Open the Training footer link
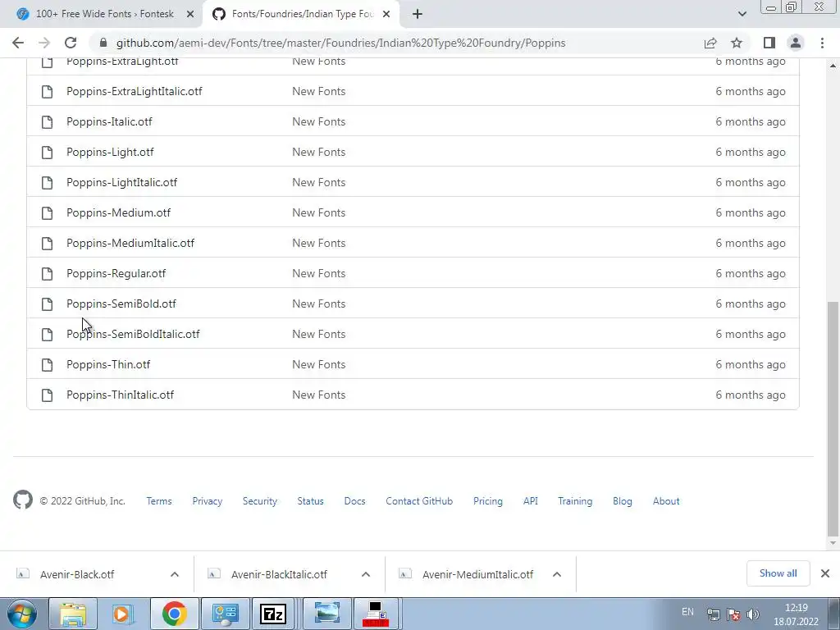This screenshot has height=630, width=840. (x=575, y=501)
